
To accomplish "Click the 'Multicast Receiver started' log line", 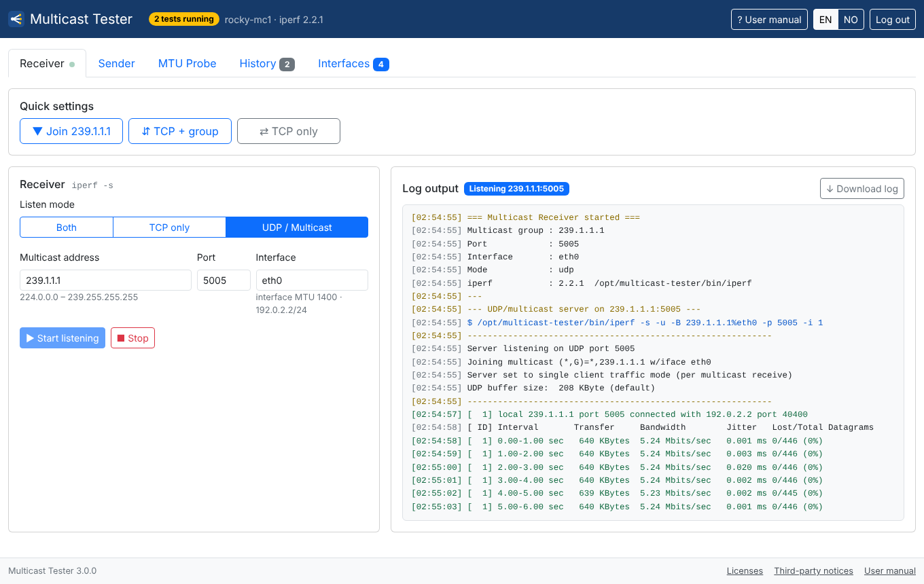I will click(525, 217).
